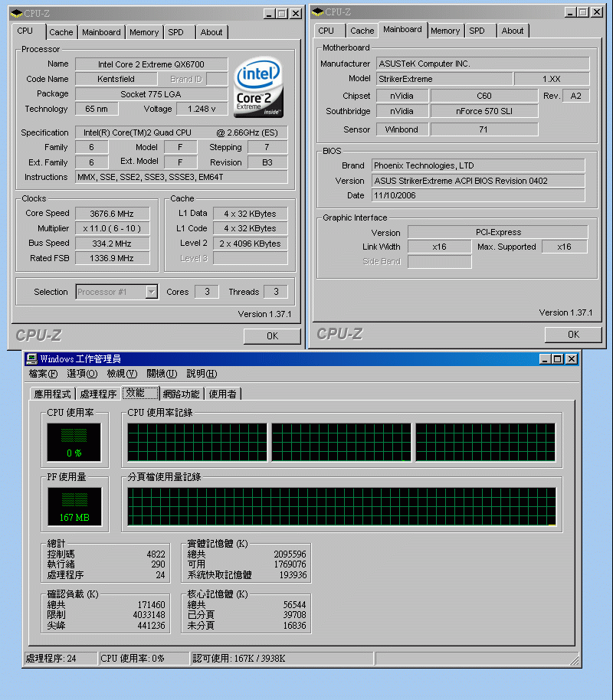Expand the Processor #1 selection dropdown

coord(152,292)
